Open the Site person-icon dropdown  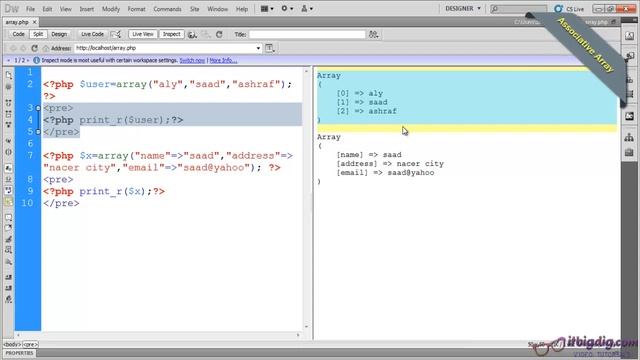click(x=307, y=9)
